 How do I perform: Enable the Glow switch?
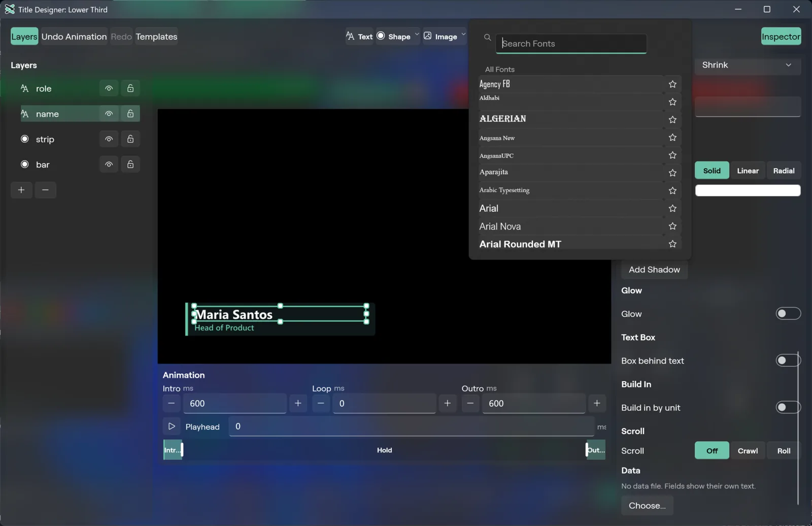(788, 314)
